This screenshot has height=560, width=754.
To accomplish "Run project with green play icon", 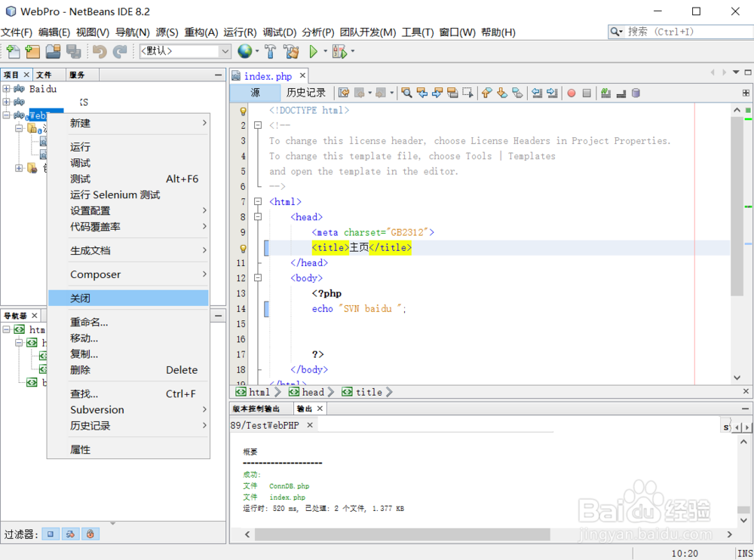I will pyautogui.click(x=314, y=51).
